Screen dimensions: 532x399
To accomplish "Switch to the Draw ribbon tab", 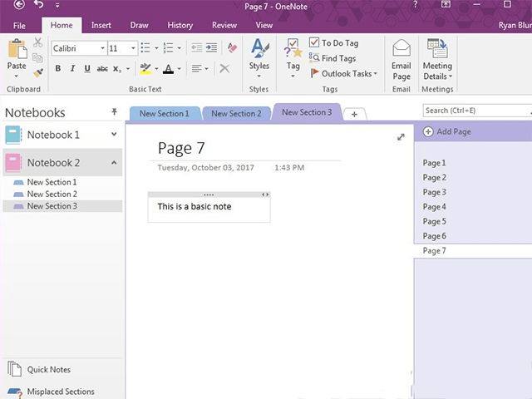I will click(x=139, y=25).
